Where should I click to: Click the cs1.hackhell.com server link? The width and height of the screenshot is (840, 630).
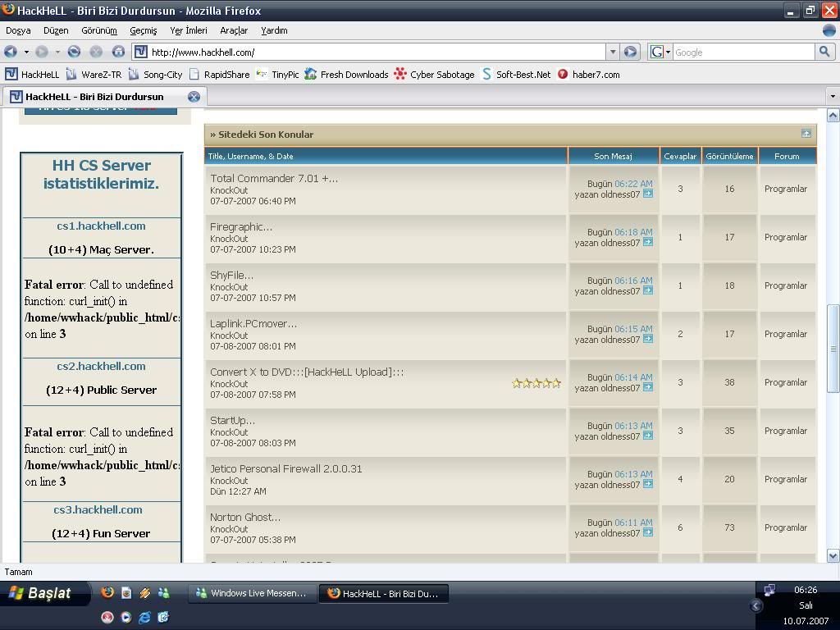coord(101,226)
